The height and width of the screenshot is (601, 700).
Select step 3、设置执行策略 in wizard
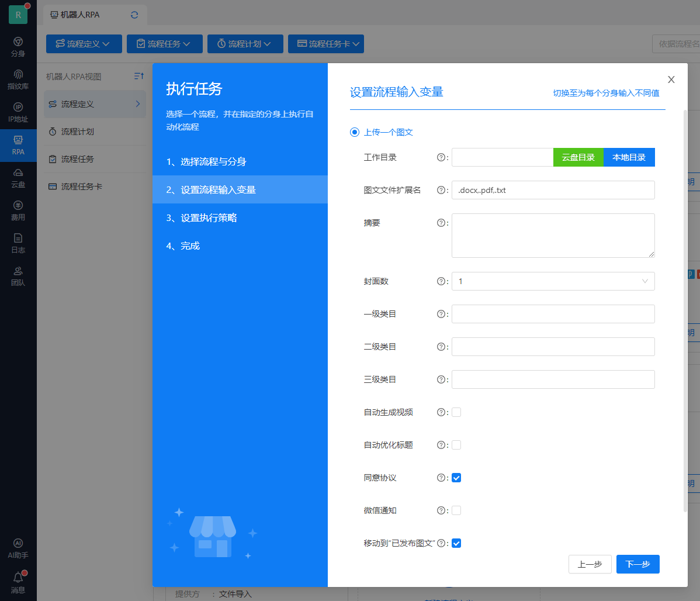coord(202,218)
